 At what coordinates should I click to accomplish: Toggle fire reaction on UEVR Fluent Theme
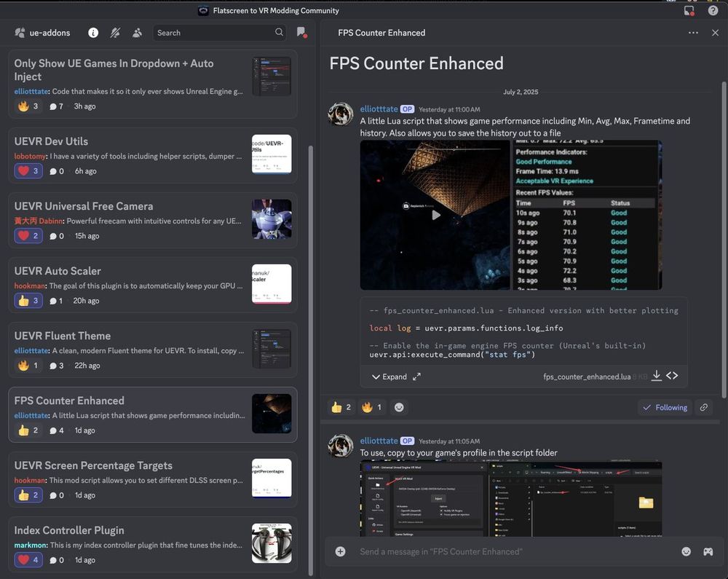28,366
